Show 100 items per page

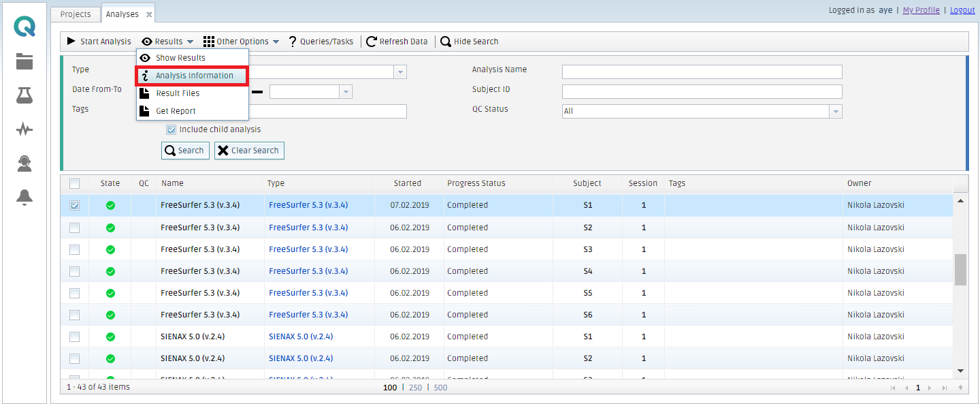(390, 388)
